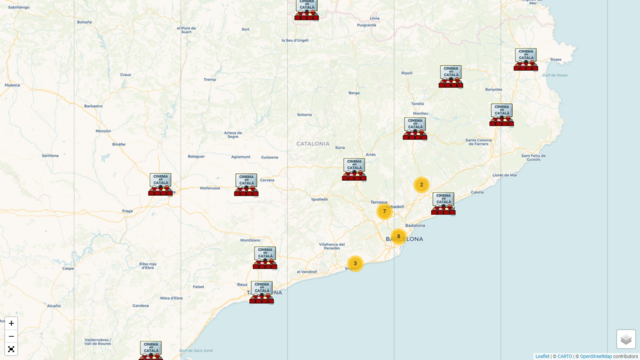Open the Leaflet attribution link
This screenshot has width=640, height=360.
[542, 356]
